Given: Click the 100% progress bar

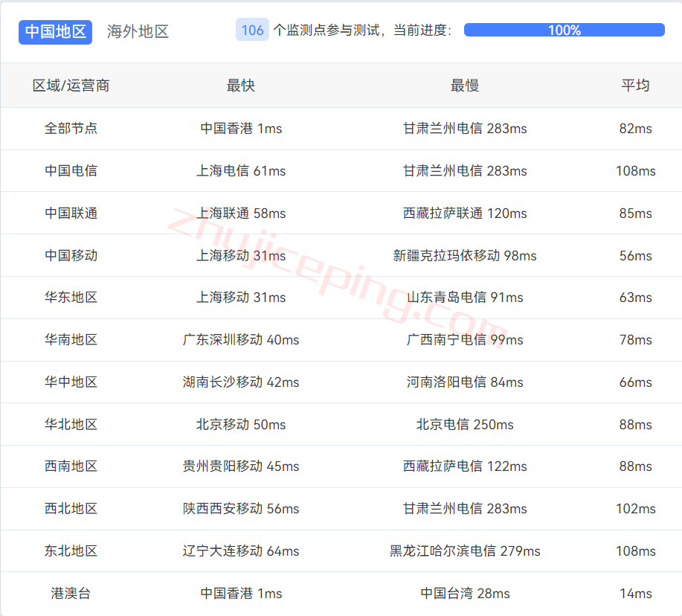Looking at the screenshot, I should tap(564, 30).
